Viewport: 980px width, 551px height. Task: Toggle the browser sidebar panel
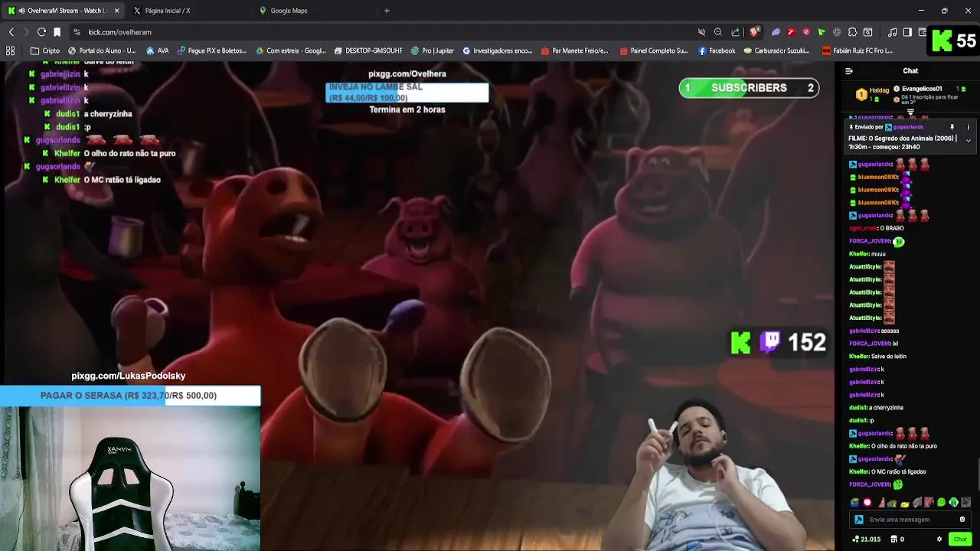(907, 32)
